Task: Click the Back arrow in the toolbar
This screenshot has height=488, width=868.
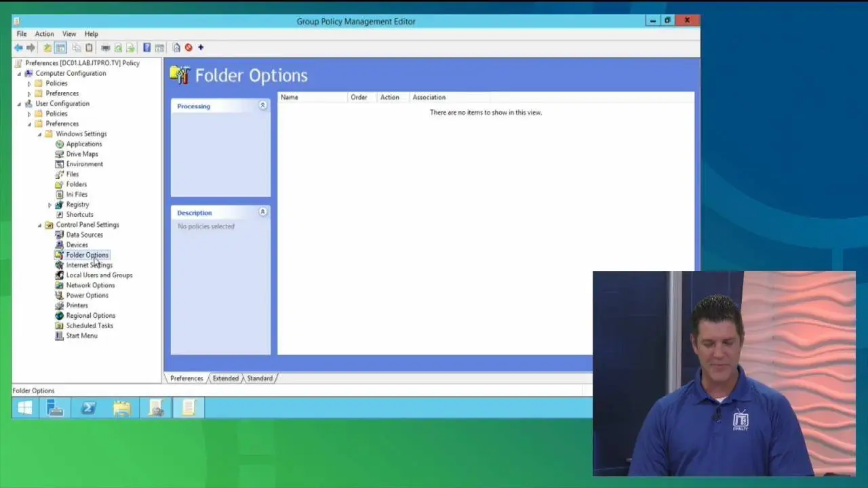Action: tap(18, 47)
